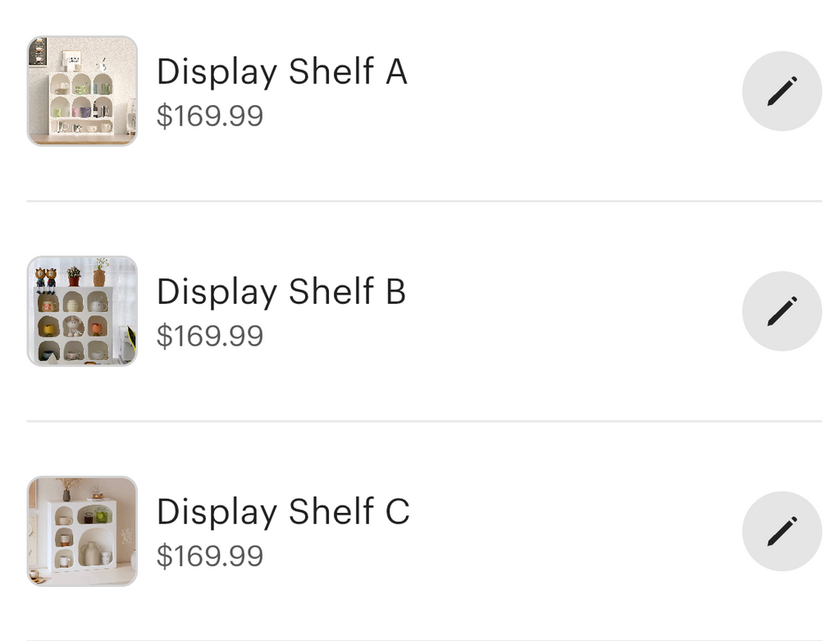Select the "Display Shelf C" title text
Screen dimensions: 840x641
click(x=282, y=512)
